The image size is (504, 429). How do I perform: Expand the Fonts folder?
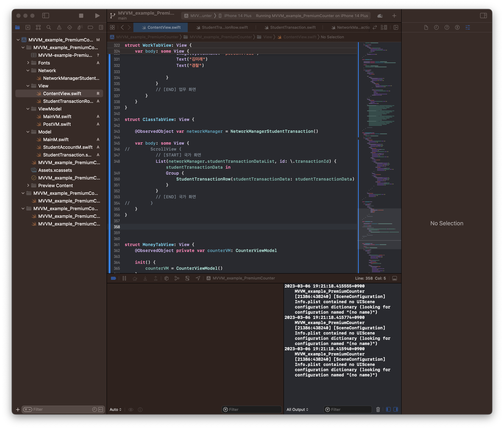click(x=28, y=63)
